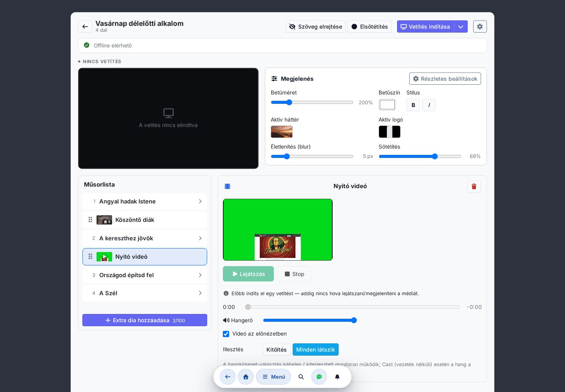The width and height of the screenshot is (565, 392).
Task: Click the green Offline elérhető check icon
Action: (x=87, y=45)
